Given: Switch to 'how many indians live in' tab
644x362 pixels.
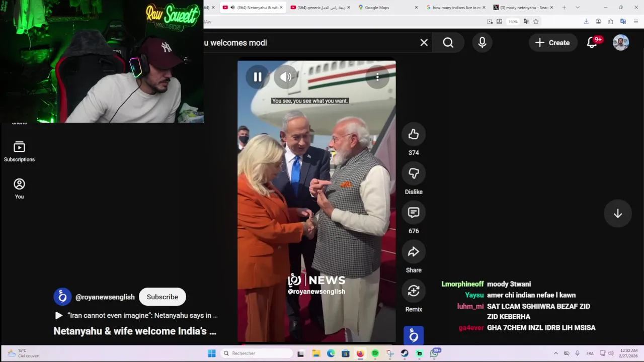Looking at the screenshot, I should pos(455,8).
